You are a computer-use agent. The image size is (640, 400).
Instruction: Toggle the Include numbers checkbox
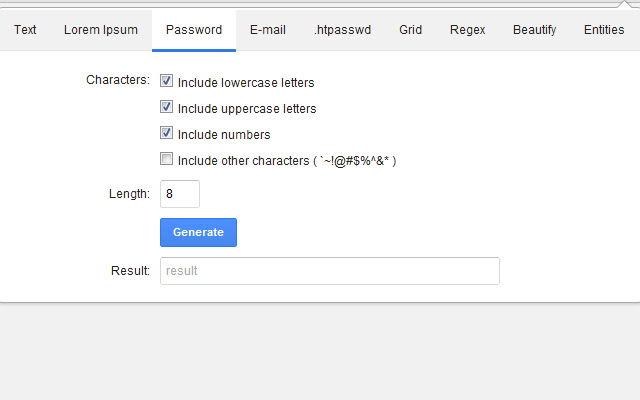(x=167, y=133)
